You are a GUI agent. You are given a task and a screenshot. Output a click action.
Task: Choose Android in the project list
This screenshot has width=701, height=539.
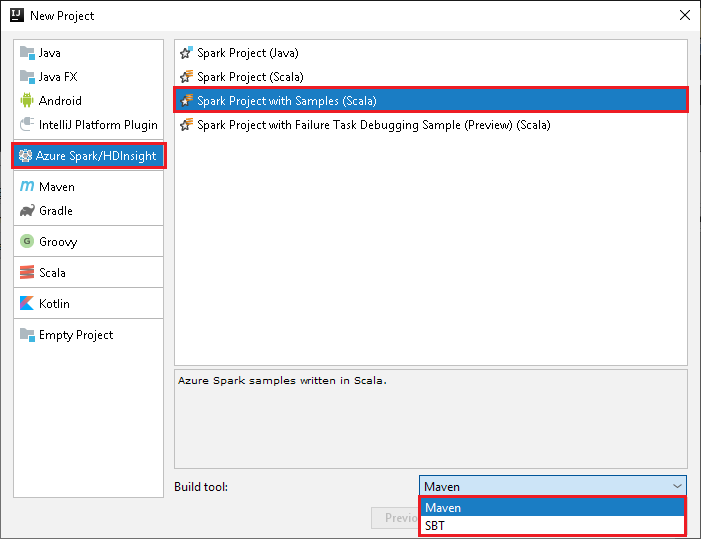pyautogui.click(x=89, y=101)
